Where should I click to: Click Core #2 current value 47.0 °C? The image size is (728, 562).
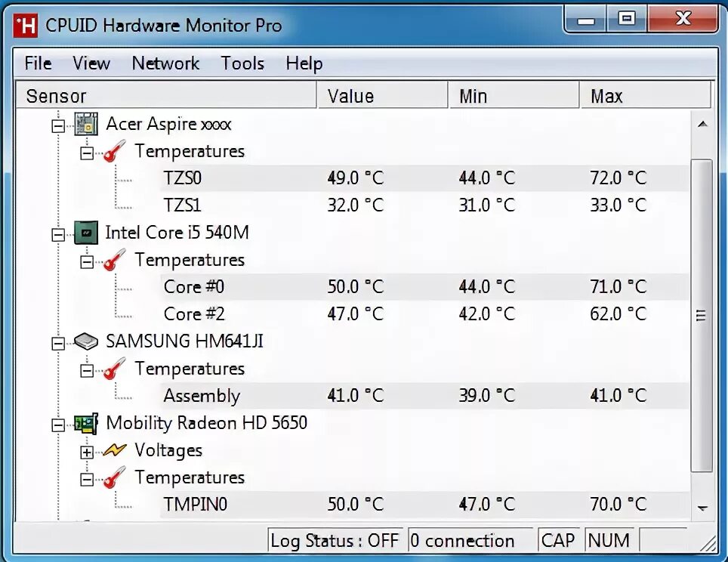point(355,314)
